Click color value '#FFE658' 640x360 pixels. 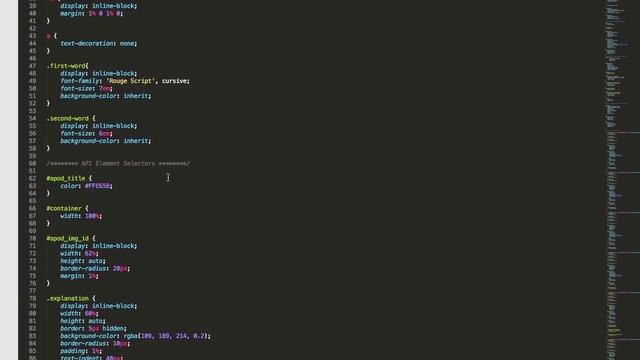click(97, 186)
